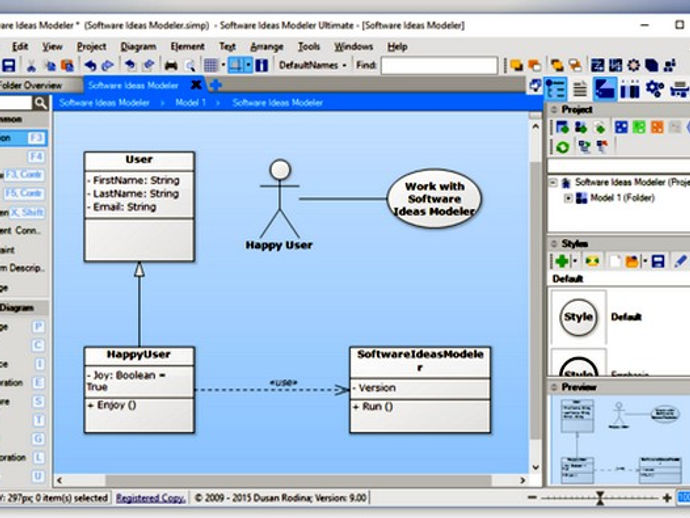Toggle the highlighted snap/alignment toolbar button
The height and width of the screenshot is (518, 690).
[x=236, y=66]
